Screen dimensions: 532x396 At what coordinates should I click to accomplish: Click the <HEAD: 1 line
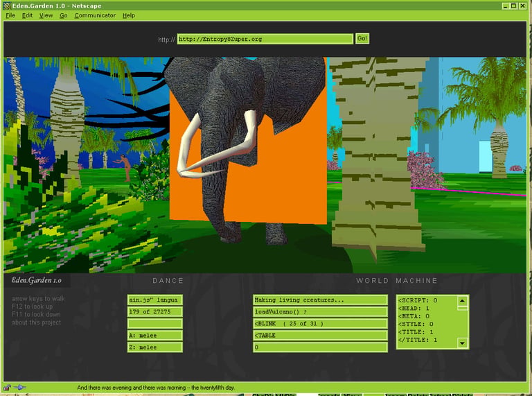tap(414, 308)
